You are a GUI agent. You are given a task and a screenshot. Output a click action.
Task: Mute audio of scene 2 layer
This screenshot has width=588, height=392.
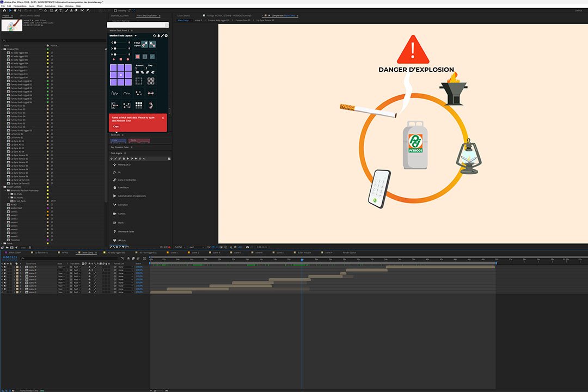(x=5, y=289)
